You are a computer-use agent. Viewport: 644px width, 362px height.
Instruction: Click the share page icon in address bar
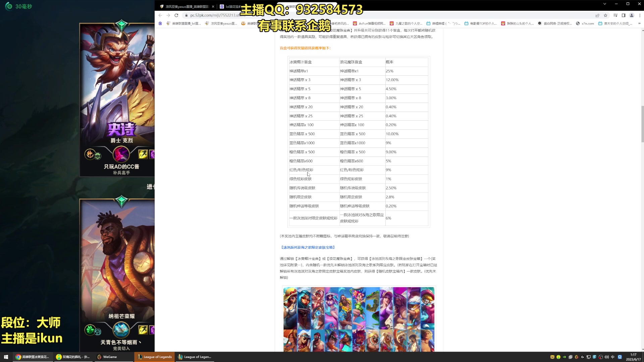[x=597, y=15]
